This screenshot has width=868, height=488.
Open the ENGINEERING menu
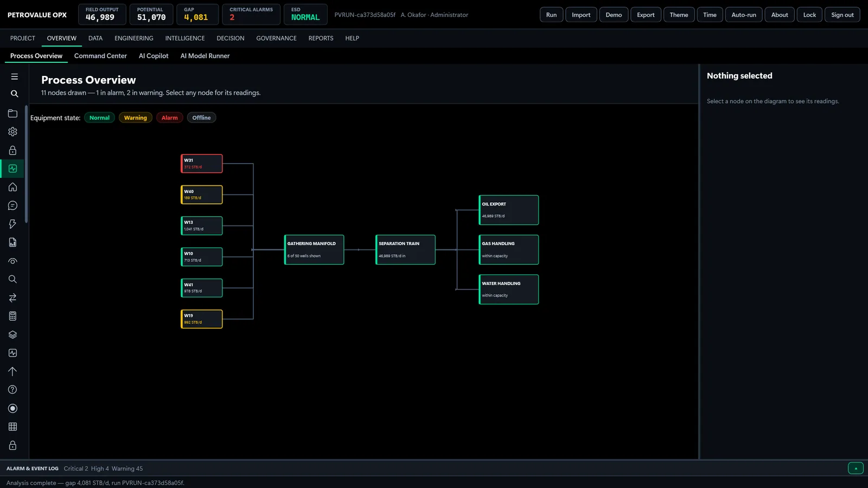[134, 38]
